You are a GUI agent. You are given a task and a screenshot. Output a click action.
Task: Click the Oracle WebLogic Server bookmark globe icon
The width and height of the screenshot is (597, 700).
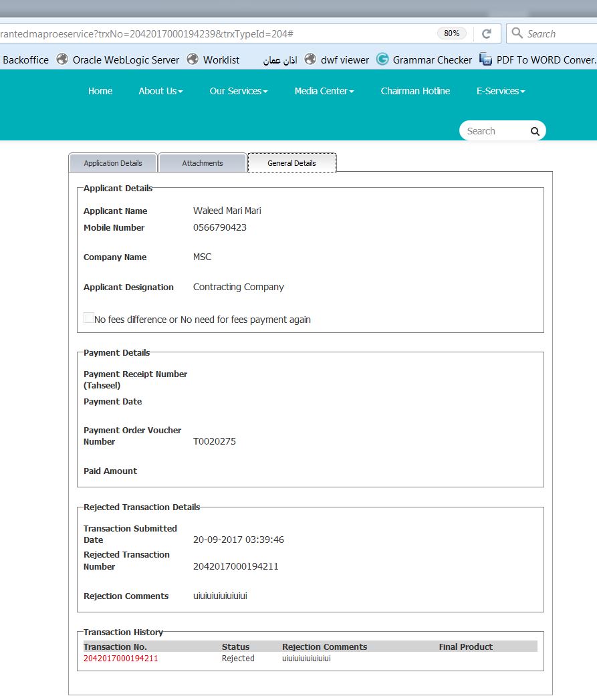(62, 60)
